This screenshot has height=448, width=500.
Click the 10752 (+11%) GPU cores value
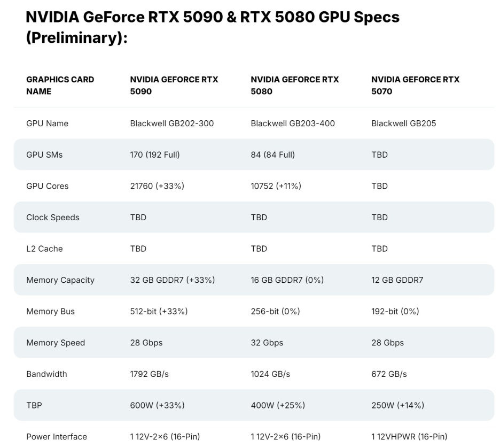pyautogui.click(x=276, y=186)
